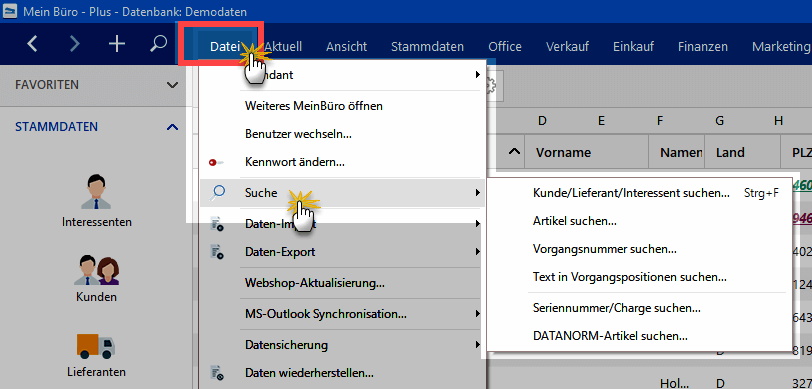Viewport: 812px width, 389px height.
Task: Expand the FAVORITEN sidebar section
Action: point(172,85)
